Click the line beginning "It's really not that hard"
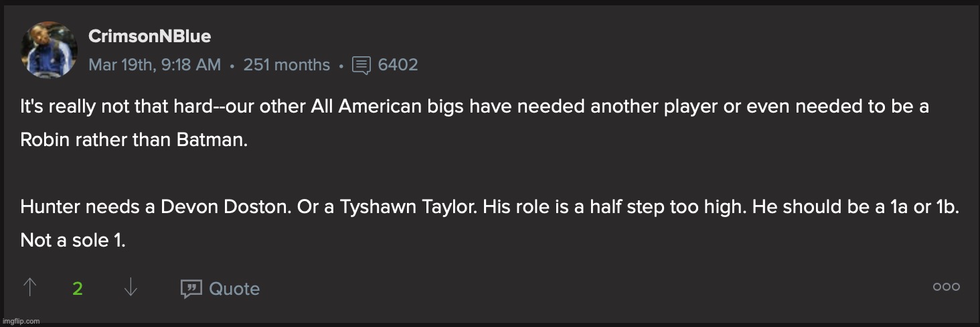This screenshot has width=980, height=327. pyautogui.click(x=474, y=107)
